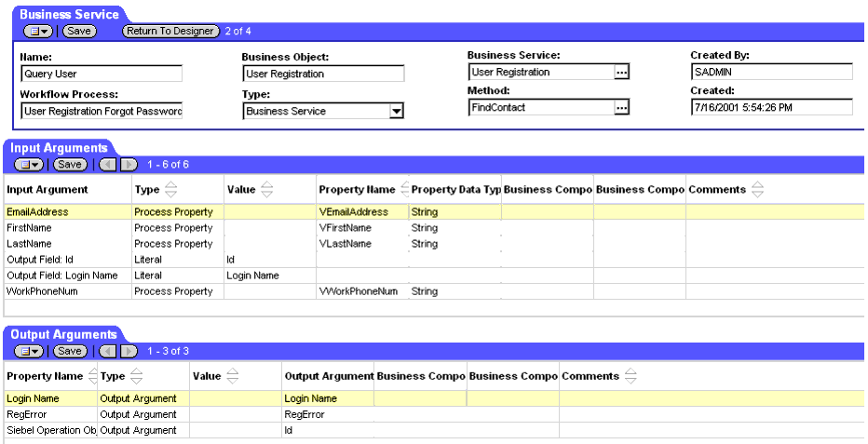
Task: Click the Login Name value cell in Input Arguments
Action: tap(269, 276)
